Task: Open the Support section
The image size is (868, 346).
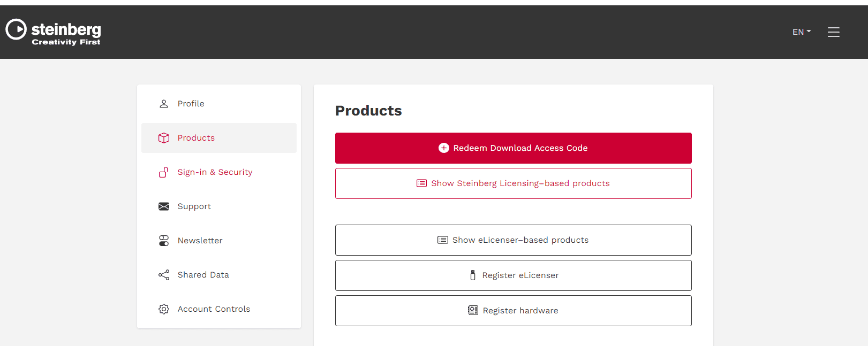Action: click(x=219, y=206)
